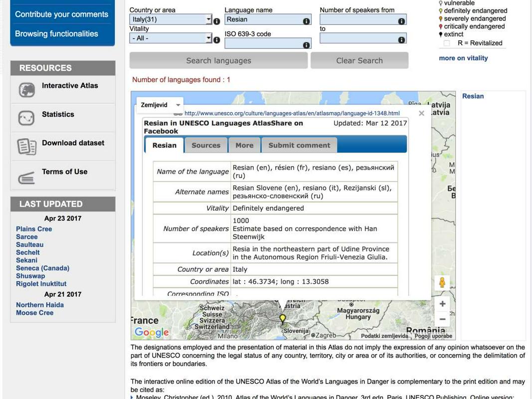Switch to the Resian tab

(165, 145)
